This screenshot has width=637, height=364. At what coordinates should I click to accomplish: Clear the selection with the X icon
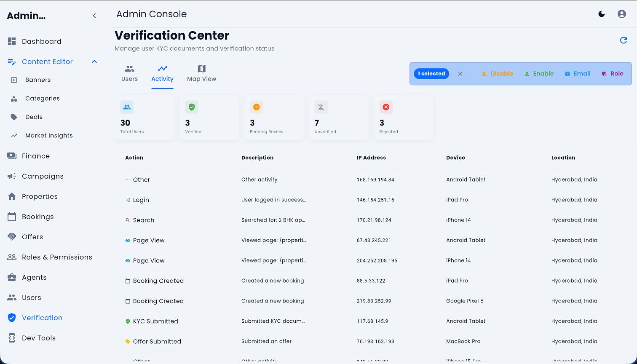pyautogui.click(x=460, y=74)
